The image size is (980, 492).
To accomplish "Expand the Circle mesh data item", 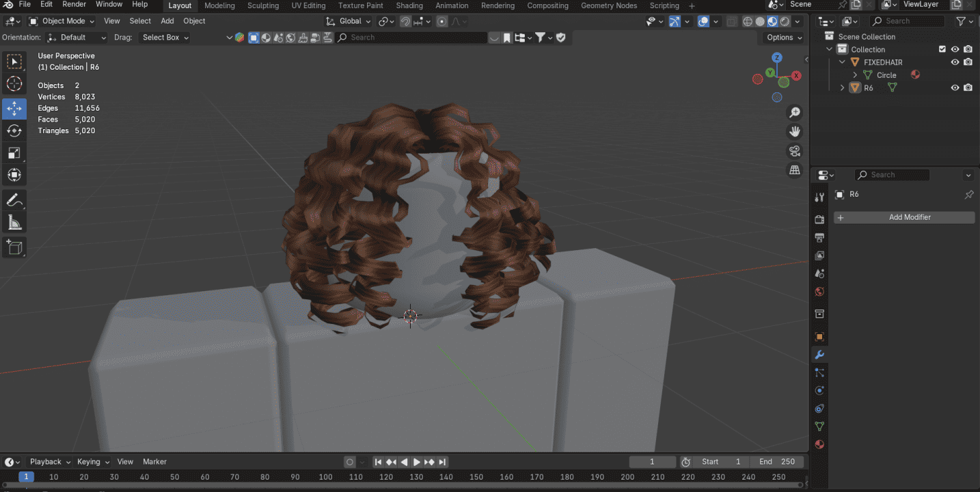I will 855,75.
